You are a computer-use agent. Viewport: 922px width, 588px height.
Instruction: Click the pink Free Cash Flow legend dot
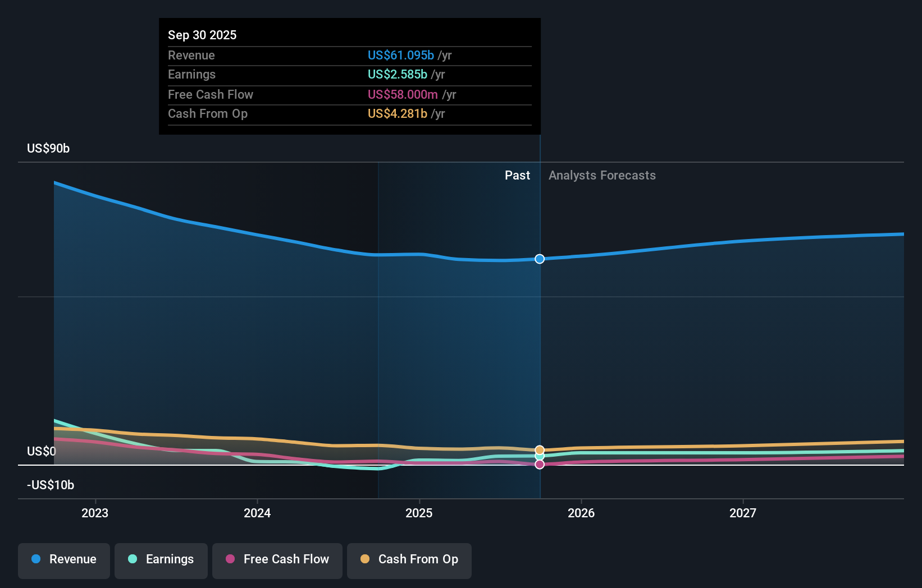click(230, 559)
